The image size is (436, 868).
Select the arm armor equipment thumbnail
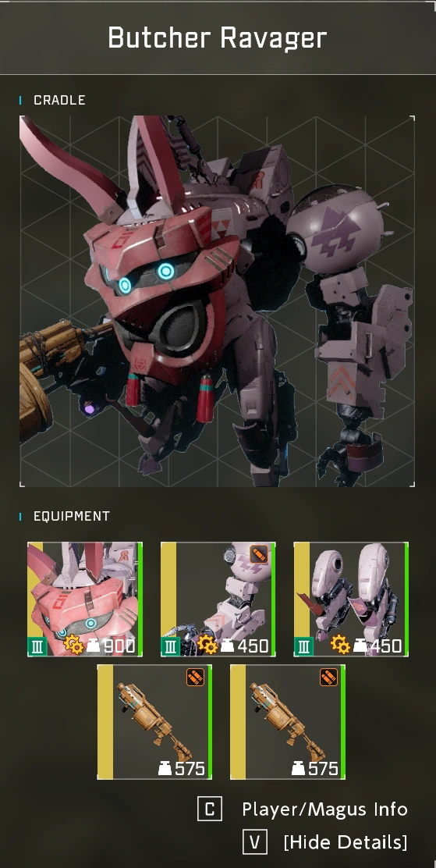(x=218, y=599)
